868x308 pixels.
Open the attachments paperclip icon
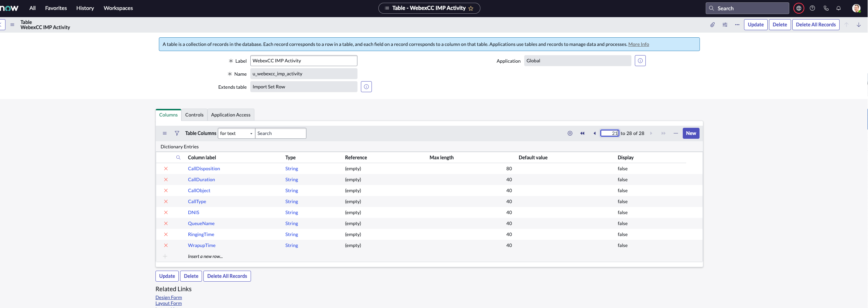coord(713,25)
